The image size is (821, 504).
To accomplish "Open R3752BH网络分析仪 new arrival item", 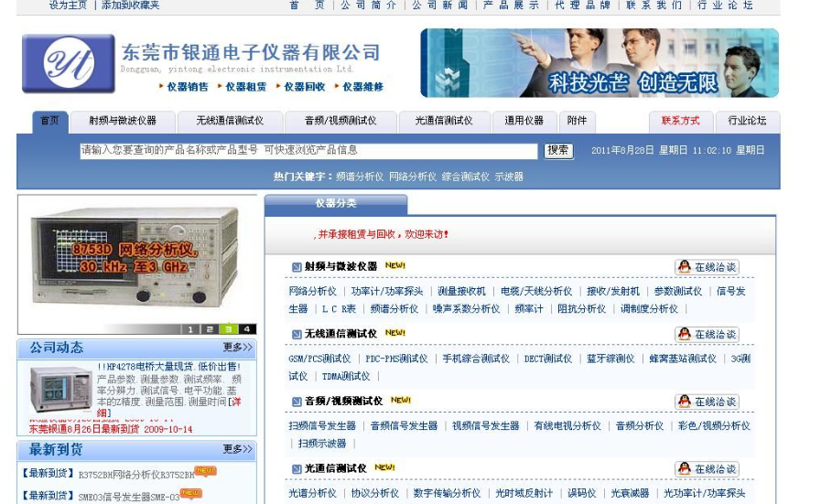I will (x=136, y=476).
